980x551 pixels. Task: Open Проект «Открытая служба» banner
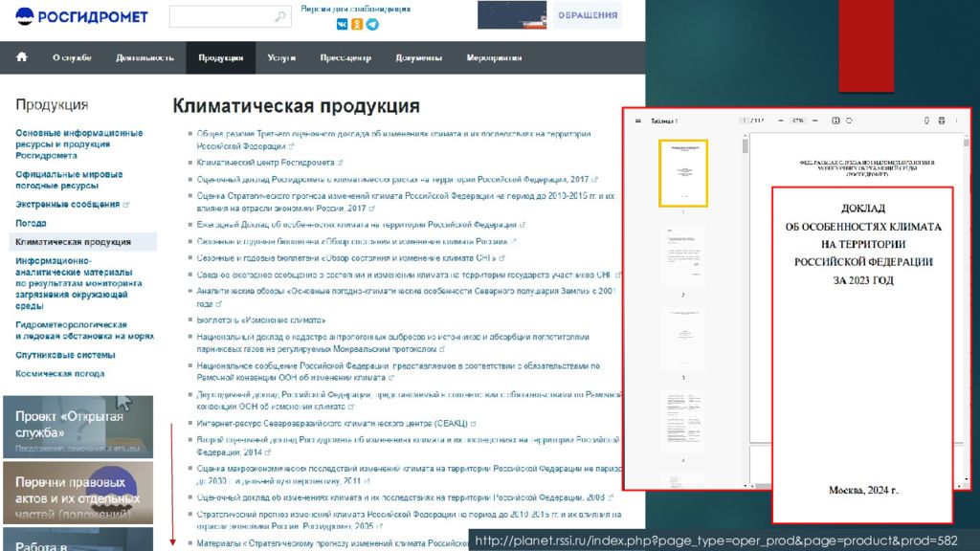[78, 427]
